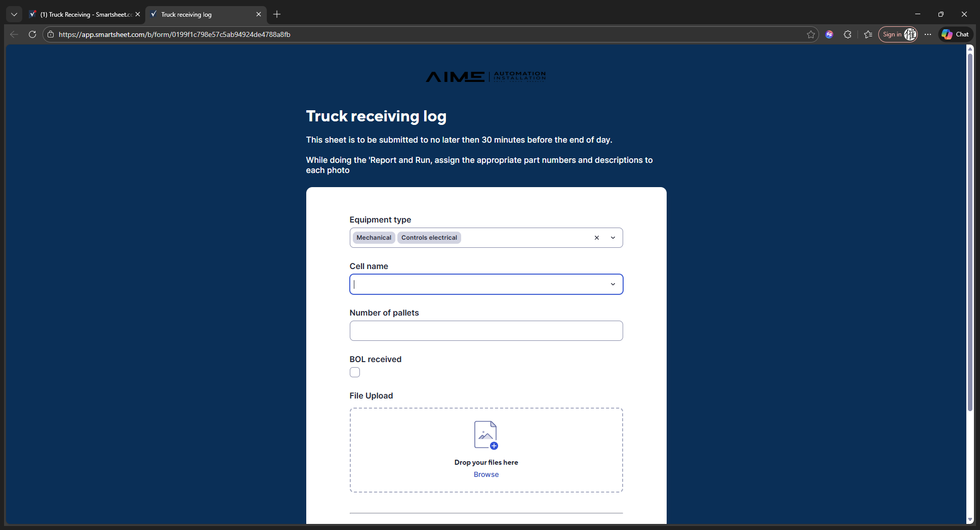The width and height of the screenshot is (980, 530).
Task: Click the Browse link for upload
Action: (x=486, y=474)
